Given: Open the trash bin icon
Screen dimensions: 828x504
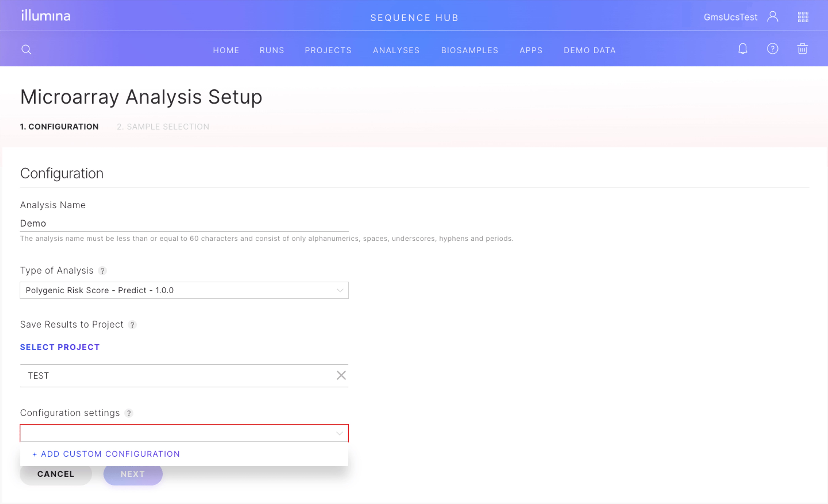Looking at the screenshot, I should [x=802, y=49].
